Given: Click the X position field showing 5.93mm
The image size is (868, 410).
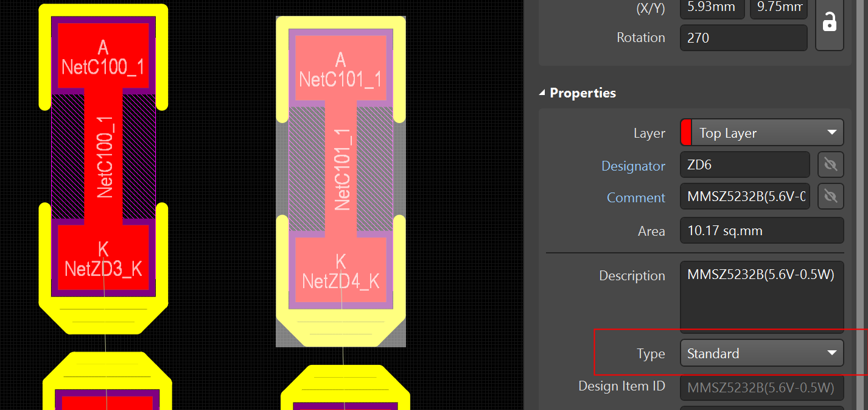Looking at the screenshot, I should coord(712,8).
